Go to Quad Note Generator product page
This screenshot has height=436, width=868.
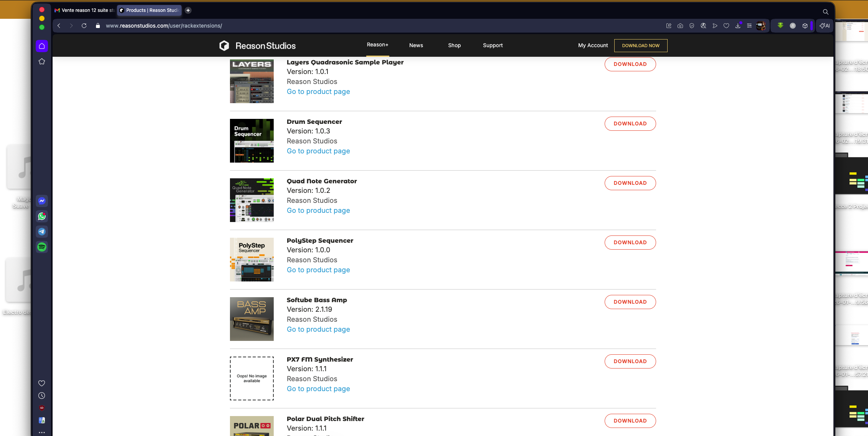pyautogui.click(x=318, y=211)
